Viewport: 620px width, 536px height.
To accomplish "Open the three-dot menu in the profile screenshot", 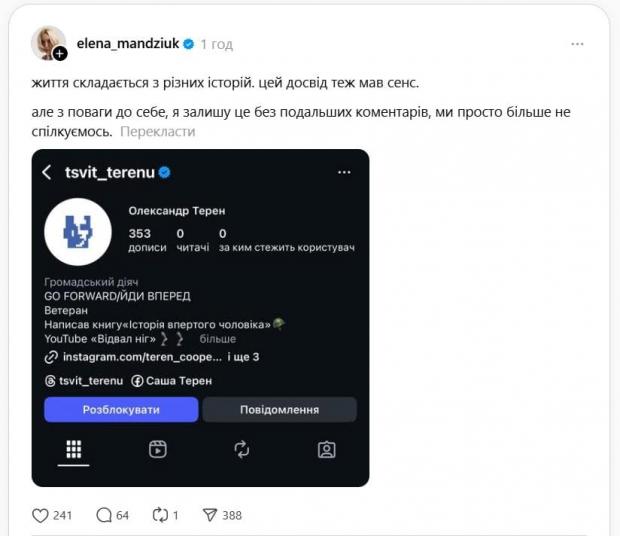I will (x=344, y=172).
